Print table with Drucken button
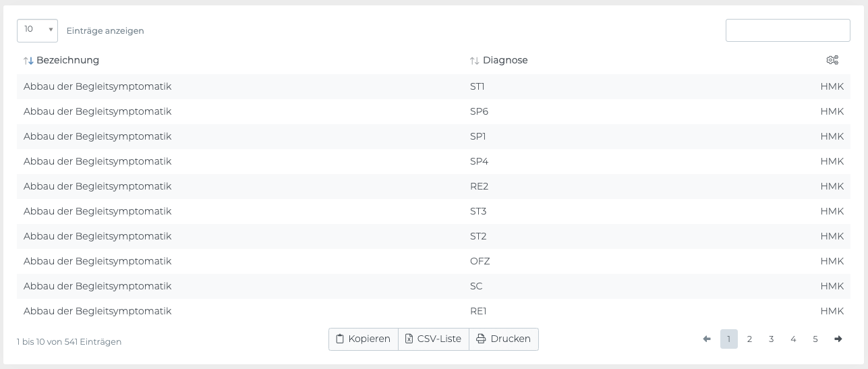The height and width of the screenshot is (369, 868). [504, 339]
